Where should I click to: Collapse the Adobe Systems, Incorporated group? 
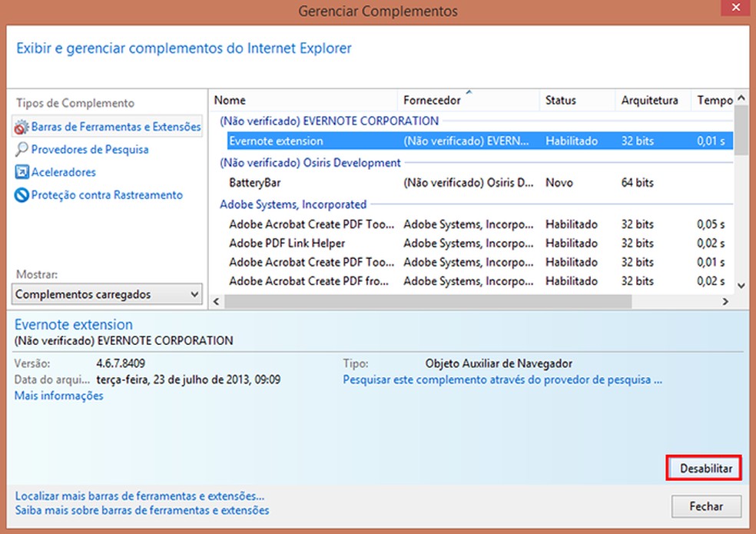tap(293, 204)
